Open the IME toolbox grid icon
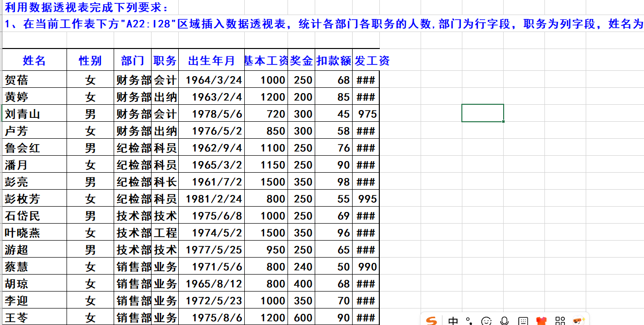Image resolution: width=644 pixels, height=325 pixels. click(560, 321)
